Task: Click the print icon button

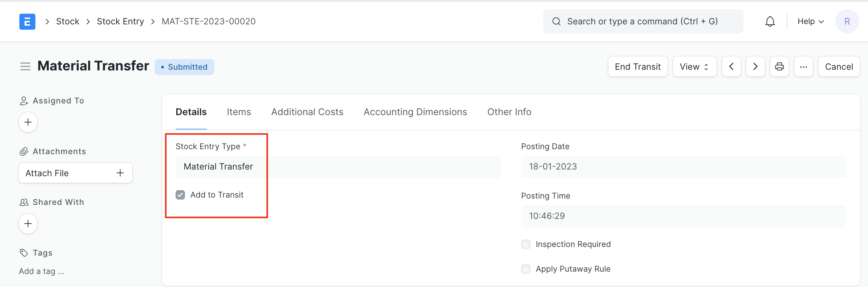Action: click(x=779, y=67)
